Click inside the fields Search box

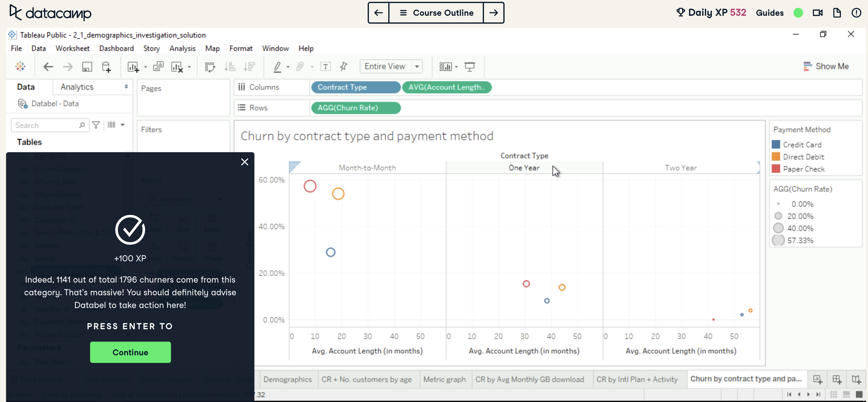[47, 125]
